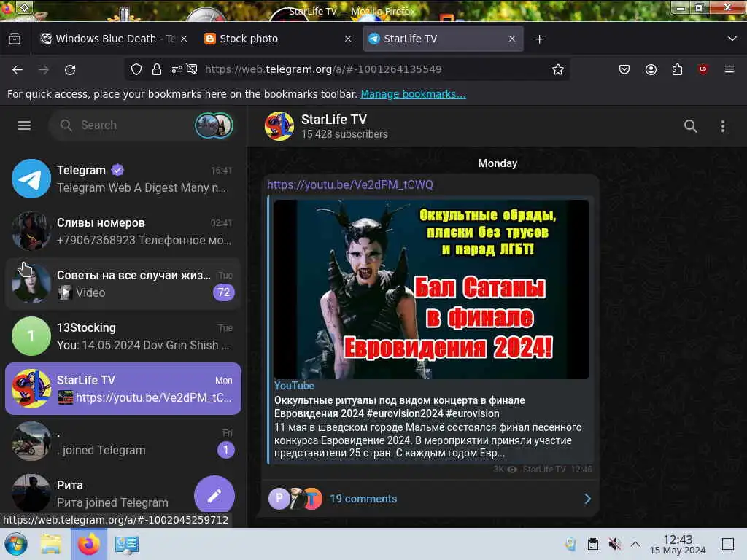The width and height of the screenshot is (747, 560).
Task: Open the Telegram hamburger menu
Action: coord(24,125)
